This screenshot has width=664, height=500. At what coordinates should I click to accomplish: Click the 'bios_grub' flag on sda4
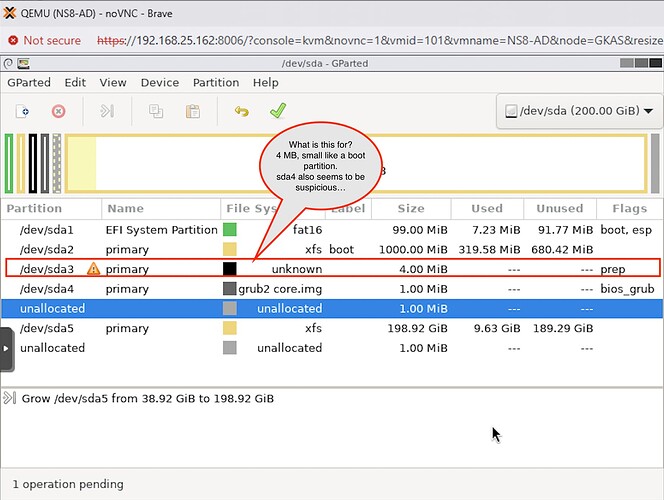[627, 289]
